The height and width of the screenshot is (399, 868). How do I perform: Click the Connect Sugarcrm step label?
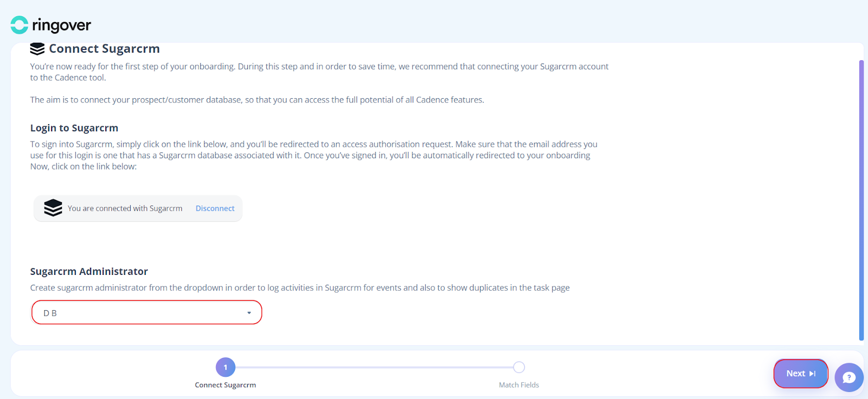coord(226,385)
